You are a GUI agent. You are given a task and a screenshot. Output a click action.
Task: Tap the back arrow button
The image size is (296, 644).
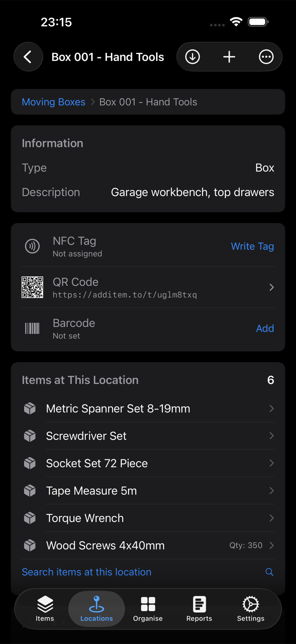click(x=28, y=57)
